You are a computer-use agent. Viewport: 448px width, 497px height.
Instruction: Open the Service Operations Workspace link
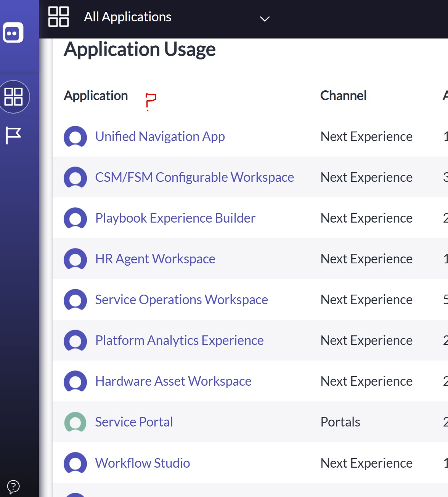point(181,300)
